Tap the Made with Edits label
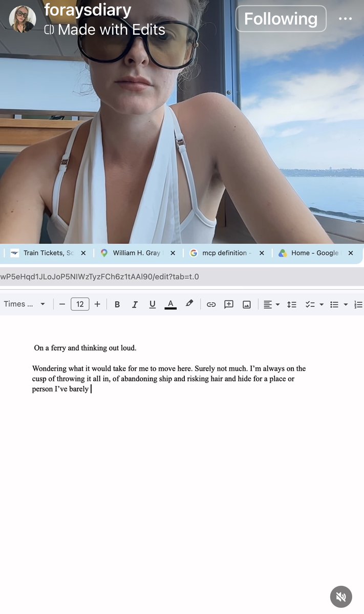364x614 pixels. (104, 30)
